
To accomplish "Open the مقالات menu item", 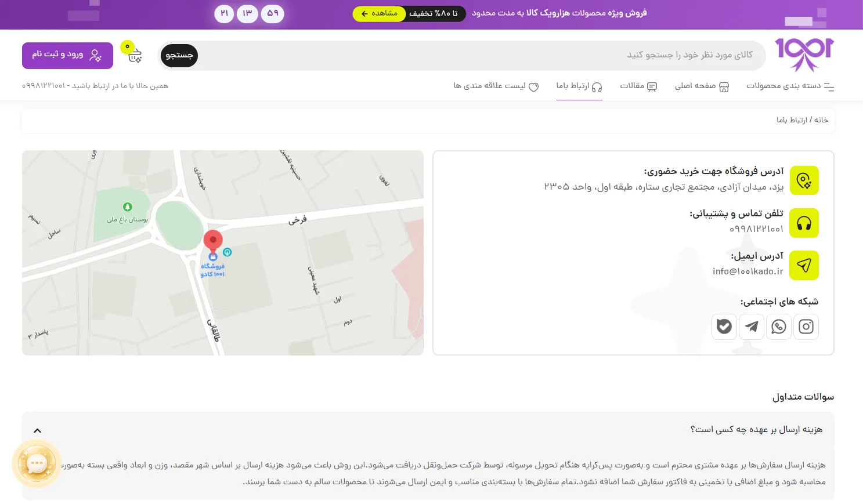I will pos(638,86).
